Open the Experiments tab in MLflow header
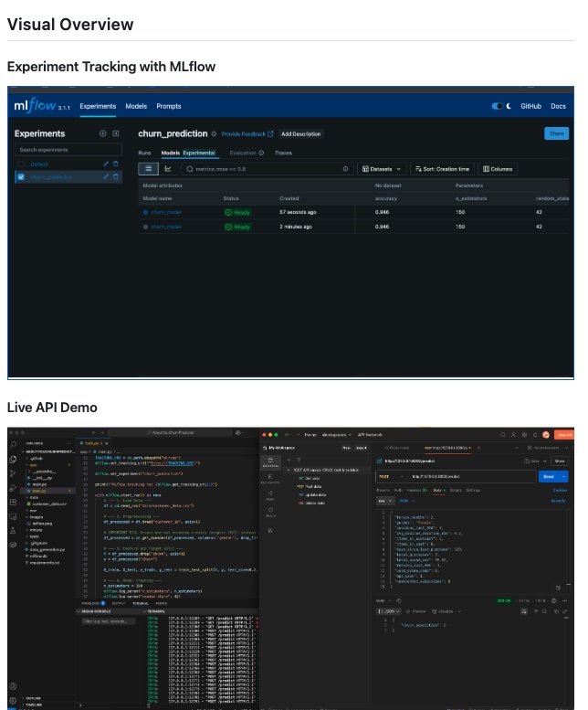Viewport: 588px width, 710px height. (98, 106)
